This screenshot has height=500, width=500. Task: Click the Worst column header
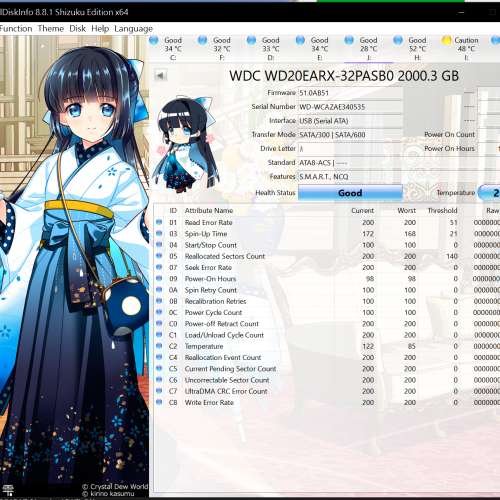406,211
